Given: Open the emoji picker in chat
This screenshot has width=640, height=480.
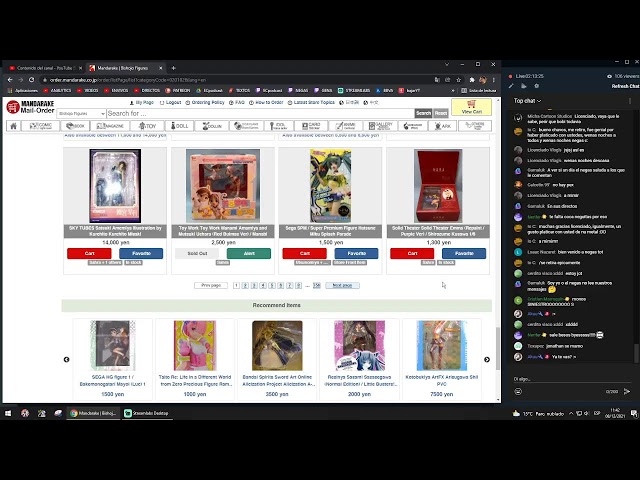Looking at the screenshot, I should click(518, 391).
